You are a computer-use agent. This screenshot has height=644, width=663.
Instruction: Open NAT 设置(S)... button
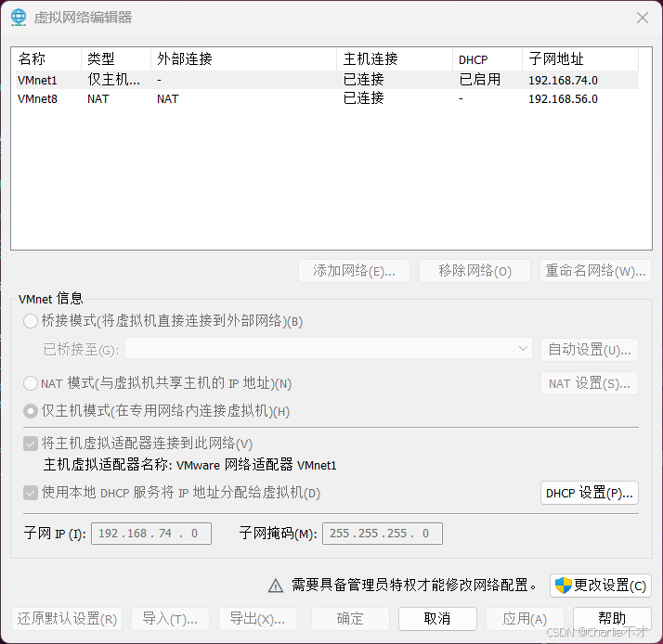coord(590,383)
